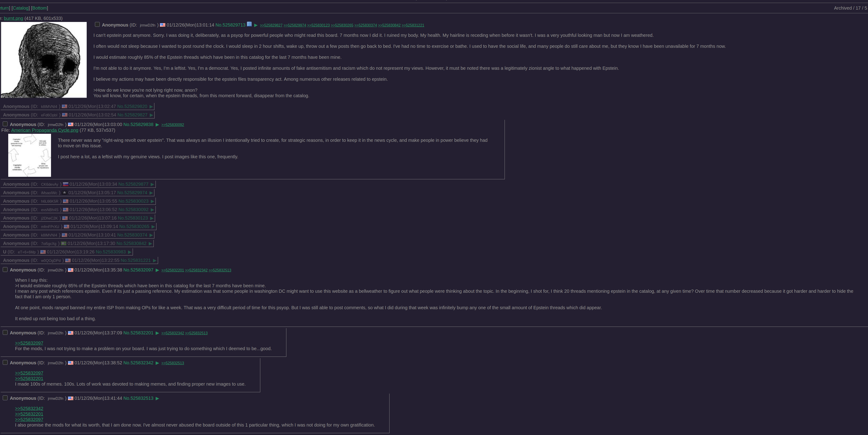This screenshot has height=435, width=868.
Task: Tick the checkbox on post No.525829838
Action: (x=5, y=124)
